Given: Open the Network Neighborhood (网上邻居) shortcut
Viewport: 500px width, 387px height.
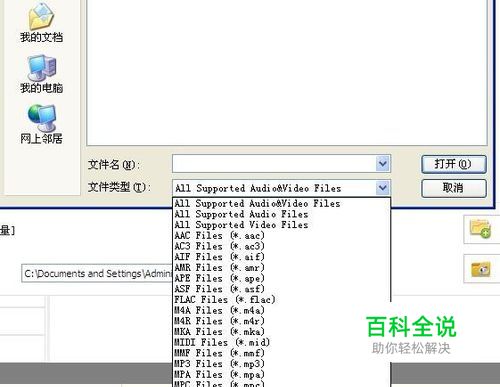Looking at the screenshot, I should [x=41, y=124].
